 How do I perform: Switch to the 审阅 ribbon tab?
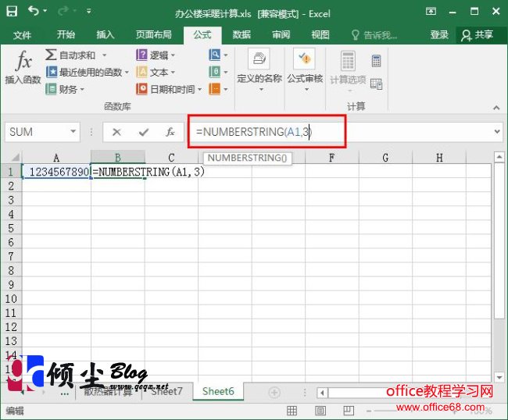pyautogui.click(x=281, y=34)
